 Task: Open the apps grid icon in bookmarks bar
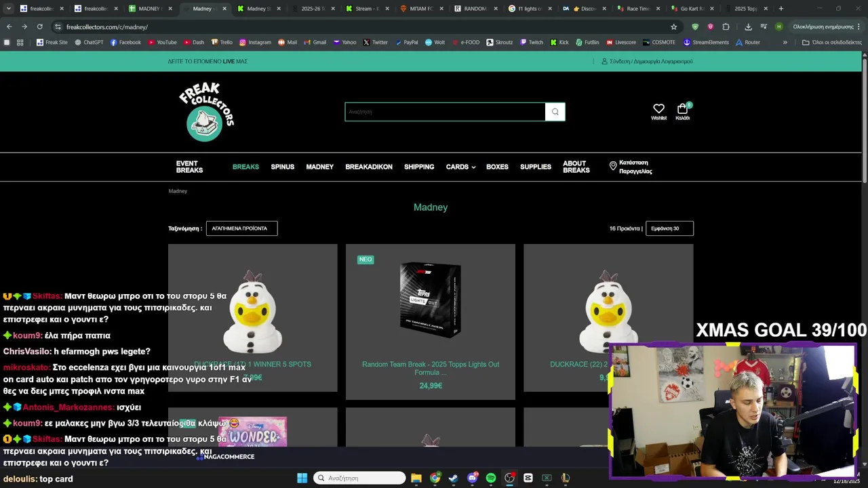20,42
